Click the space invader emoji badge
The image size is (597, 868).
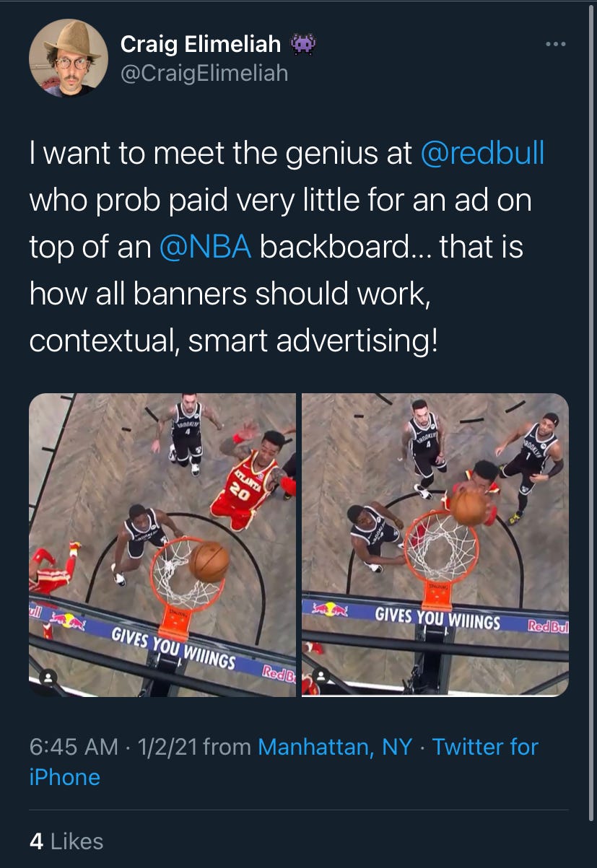pyautogui.click(x=304, y=45)
